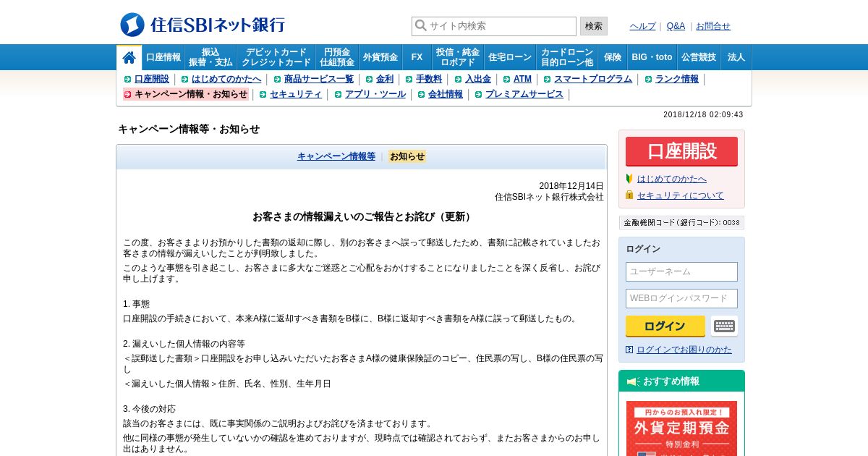Click the magnifier icon in search box
The image size is (868, 456).
click(x=421, y=26)
